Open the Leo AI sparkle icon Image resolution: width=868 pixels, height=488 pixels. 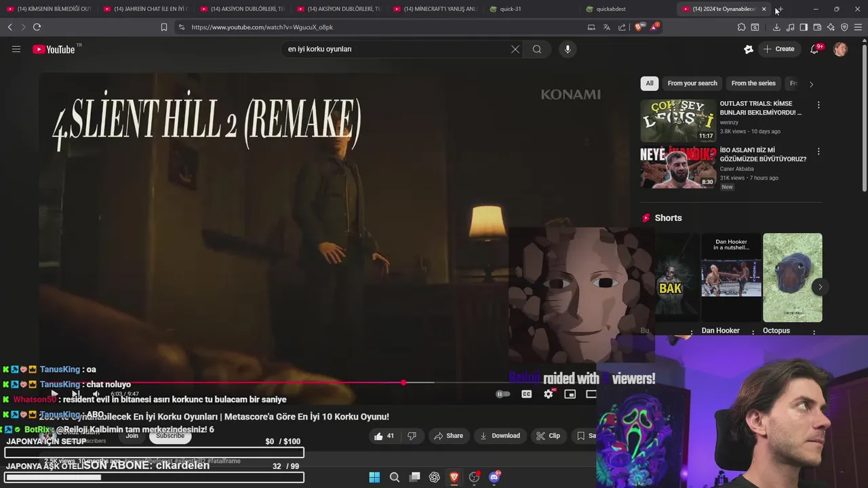831,27
